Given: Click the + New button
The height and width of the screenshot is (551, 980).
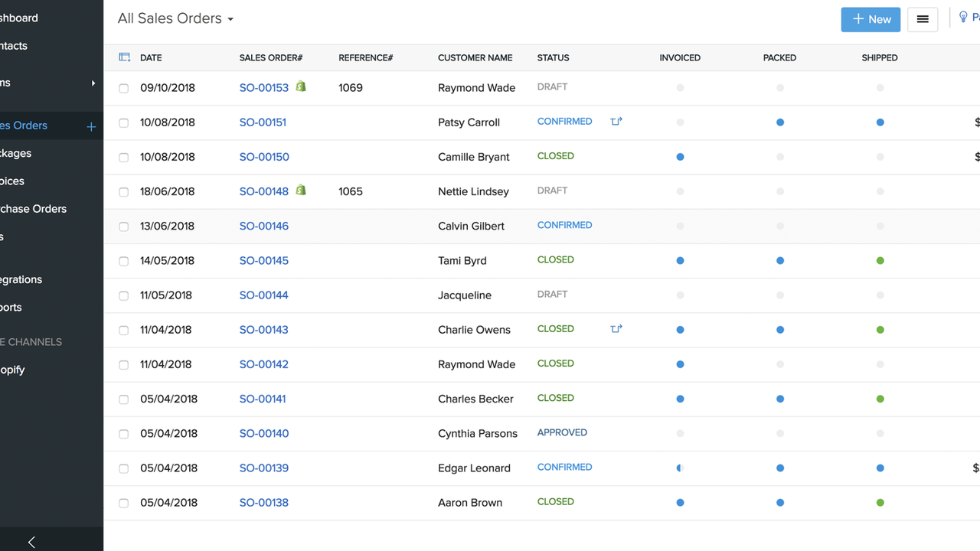Looking at the screenshot, I should pos(871,19).
